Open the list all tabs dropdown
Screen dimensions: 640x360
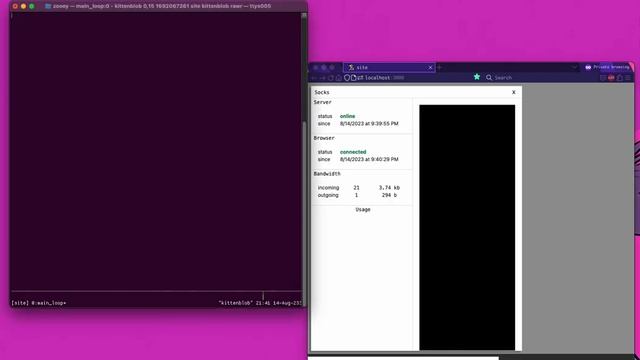[575, 67]
